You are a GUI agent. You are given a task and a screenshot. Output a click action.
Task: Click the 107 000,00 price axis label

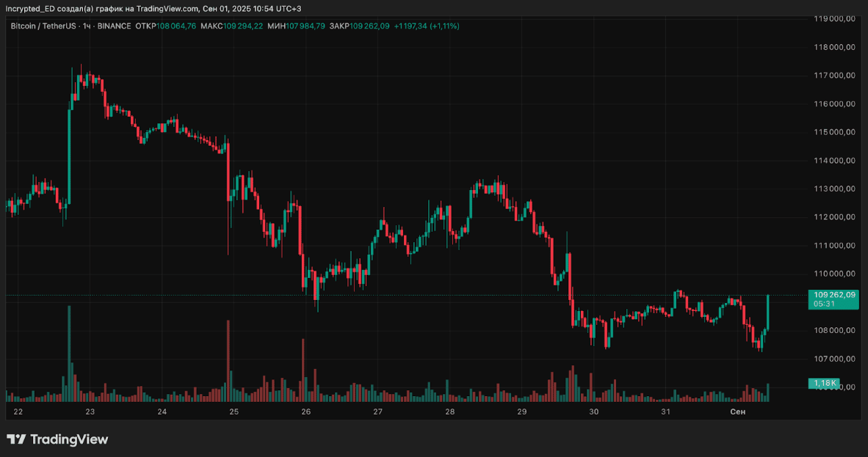834,359
